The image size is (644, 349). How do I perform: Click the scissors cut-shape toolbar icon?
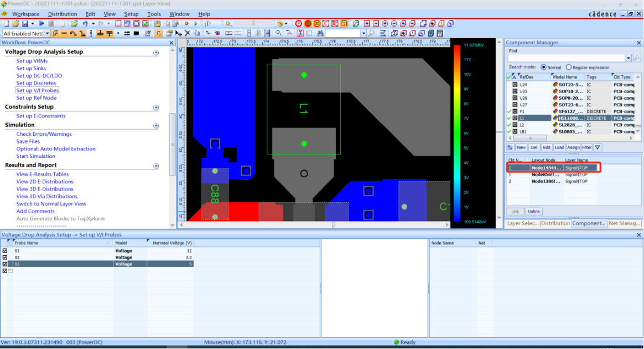coord(300,33)
